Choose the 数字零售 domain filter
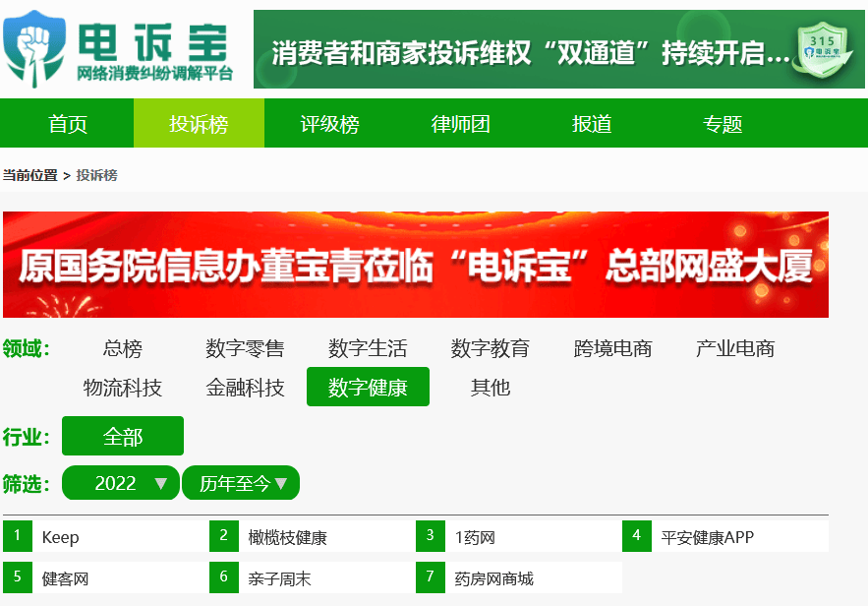 (x=245, y=348)
